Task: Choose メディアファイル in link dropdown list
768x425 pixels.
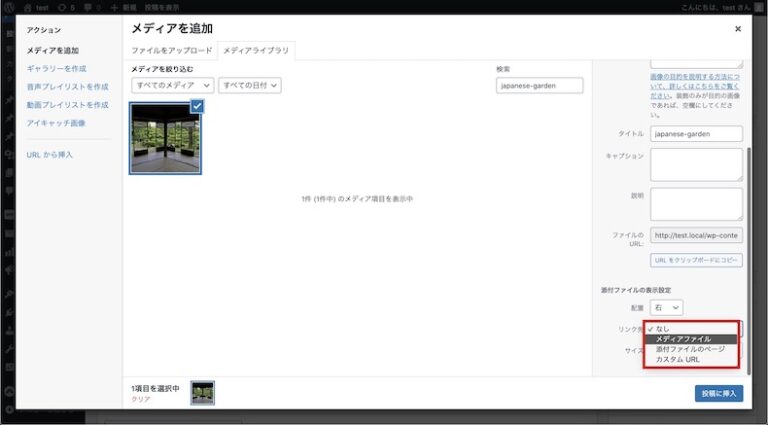Action: tap(684, 339)
